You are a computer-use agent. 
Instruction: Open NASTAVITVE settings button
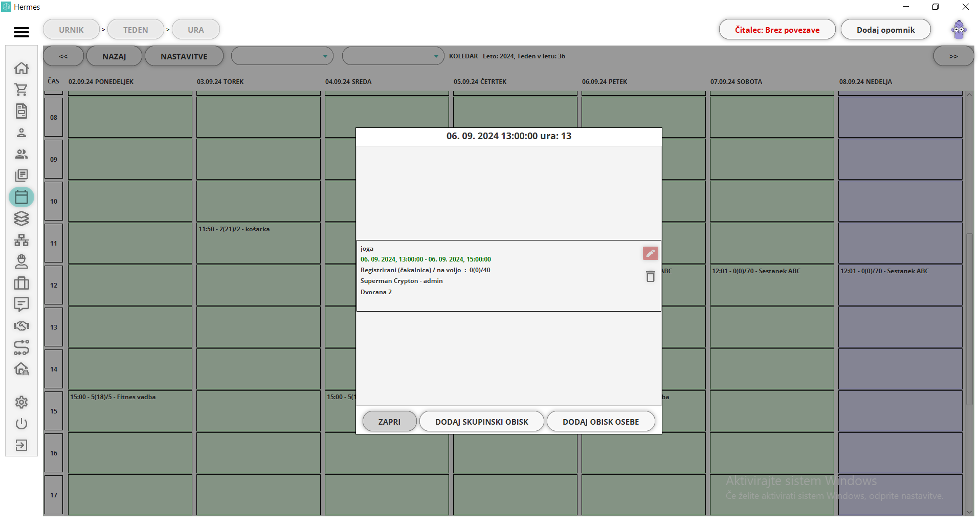[x=184, y=56]
